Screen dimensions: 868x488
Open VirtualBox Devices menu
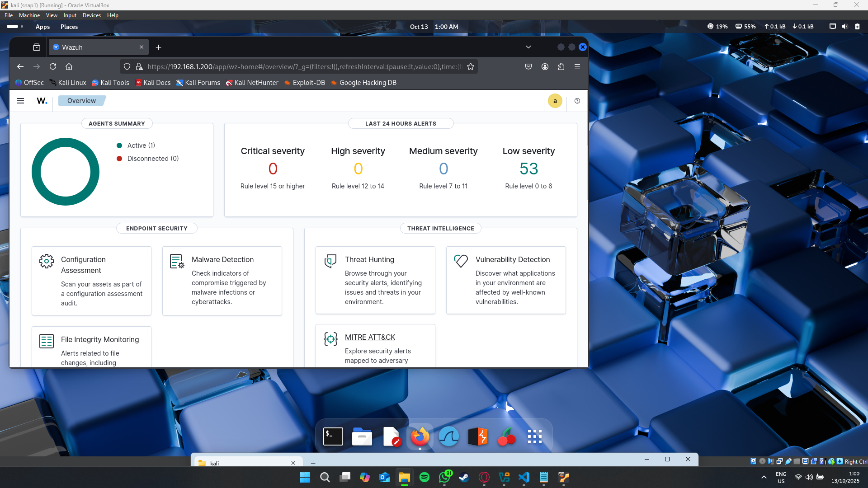[x=92, y=15]
